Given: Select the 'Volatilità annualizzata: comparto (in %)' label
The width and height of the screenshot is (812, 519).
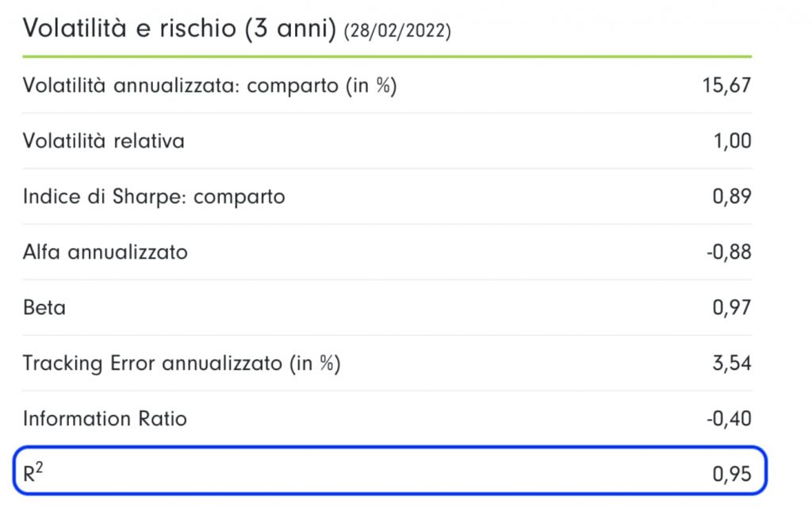Looking at the screenshot, I should pos(209,86).
